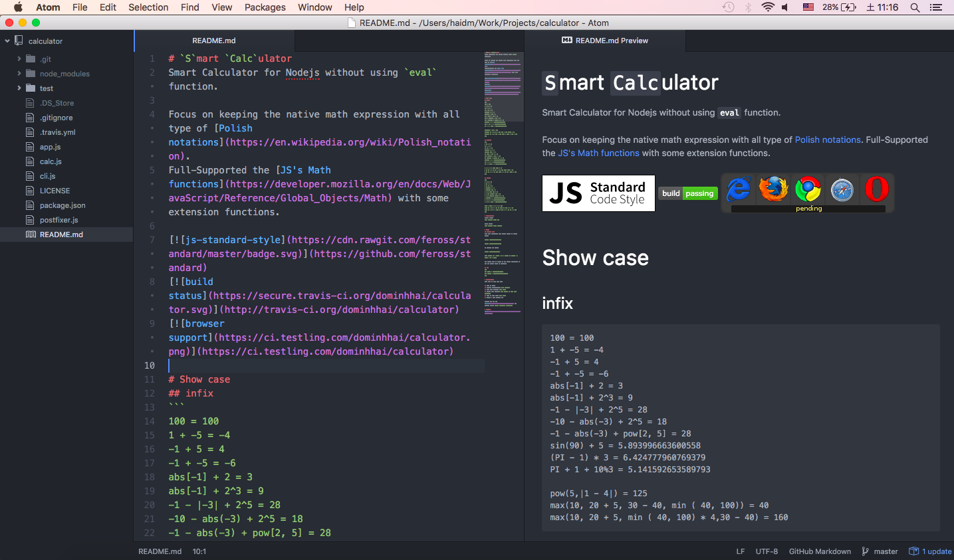Viewport: 954px width, 560px height.
Task: Click the README.md book icon in tree
Action: [x=31, y=234]
